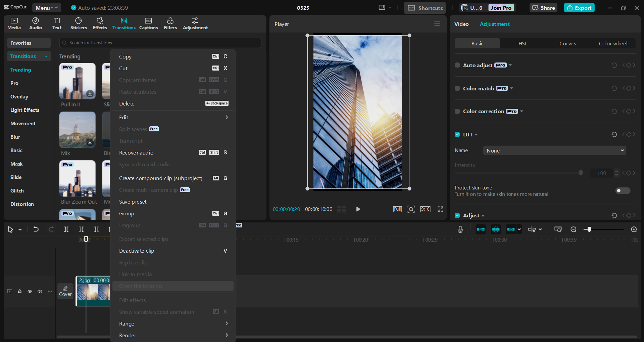644x342 pixels.
Task: Split the clip at the playhead
Action: click(66, 229)
